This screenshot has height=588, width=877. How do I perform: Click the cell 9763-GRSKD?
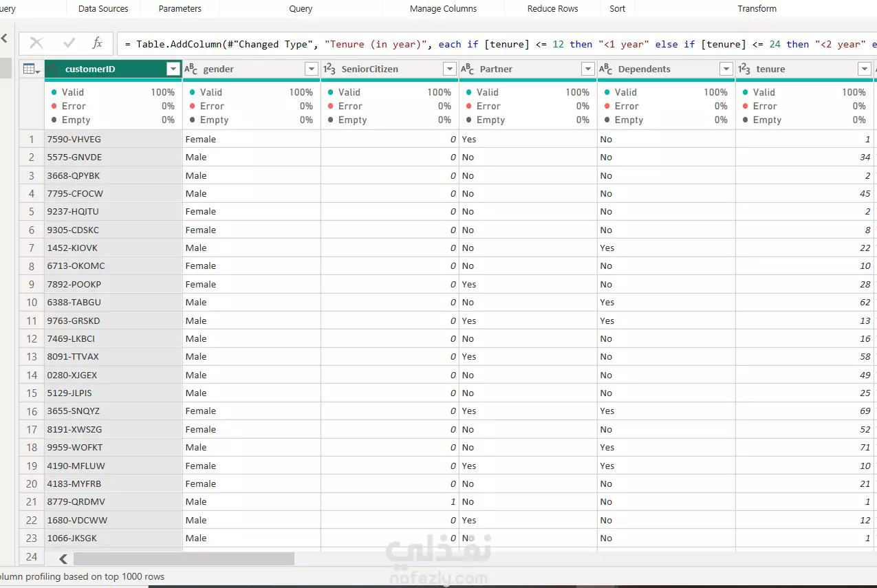tap(113, 320)
